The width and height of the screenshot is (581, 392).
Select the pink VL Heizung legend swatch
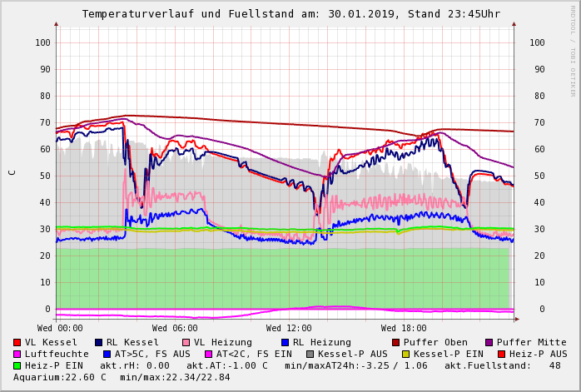186,342
